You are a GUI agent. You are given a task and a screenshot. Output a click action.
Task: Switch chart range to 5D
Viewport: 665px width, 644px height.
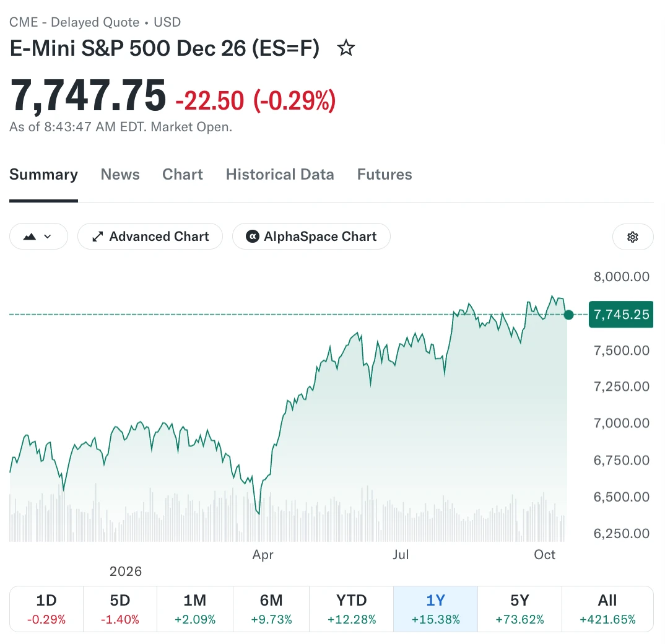click(120, 609)
